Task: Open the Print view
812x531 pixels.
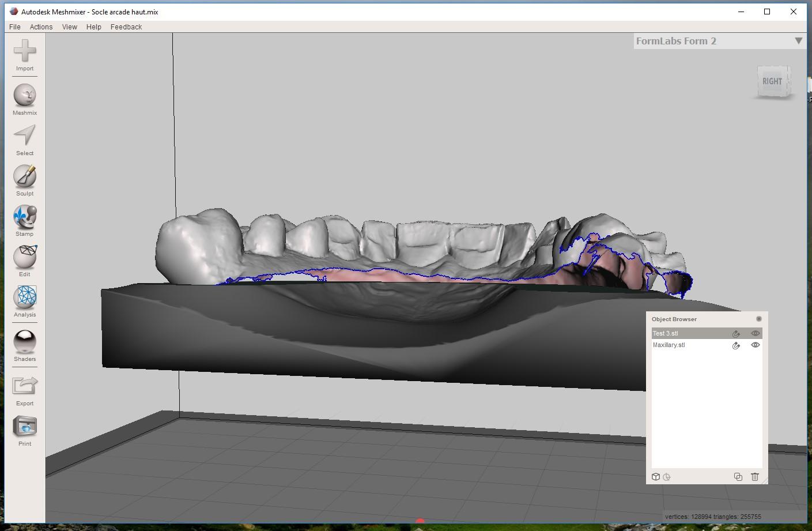Action: [25, 427]
